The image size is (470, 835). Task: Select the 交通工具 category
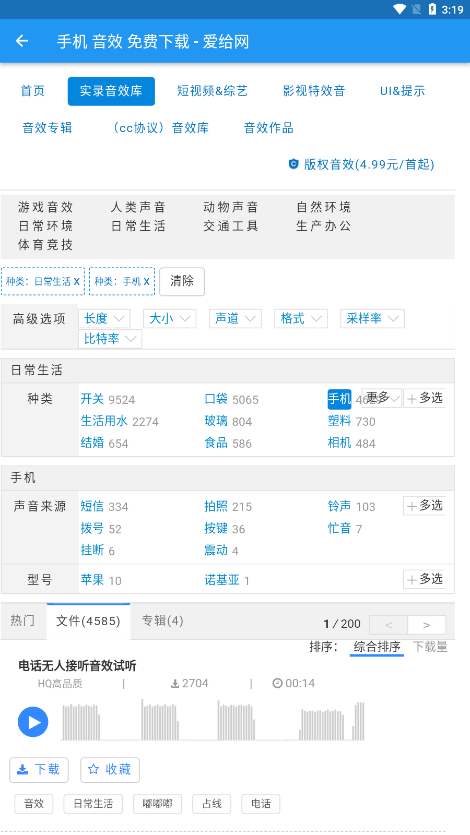230,226
